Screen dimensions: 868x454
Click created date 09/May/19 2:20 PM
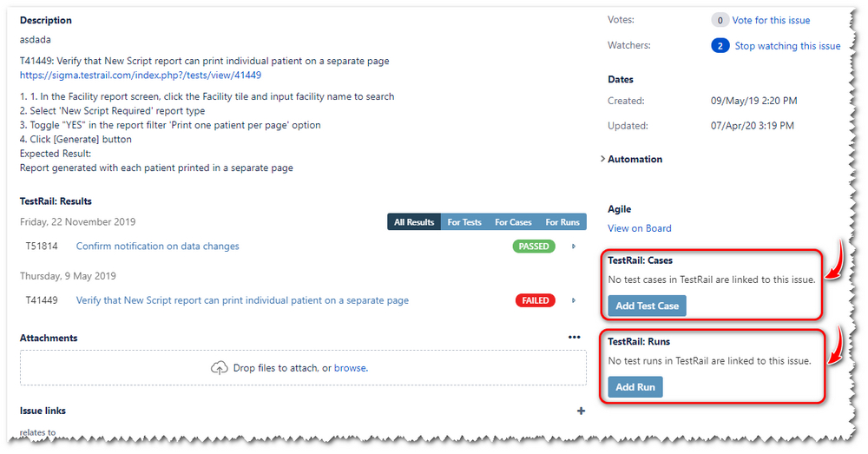[754, 101]
